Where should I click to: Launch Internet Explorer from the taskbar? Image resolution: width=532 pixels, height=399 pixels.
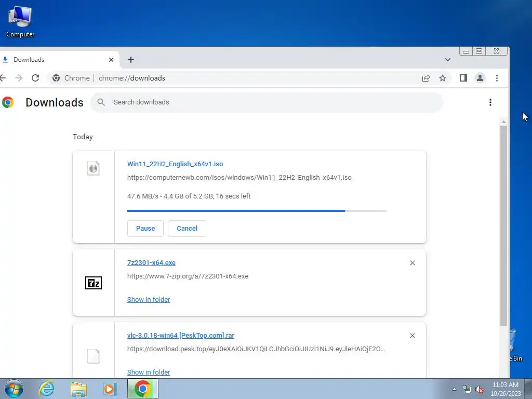pos(46,389)
